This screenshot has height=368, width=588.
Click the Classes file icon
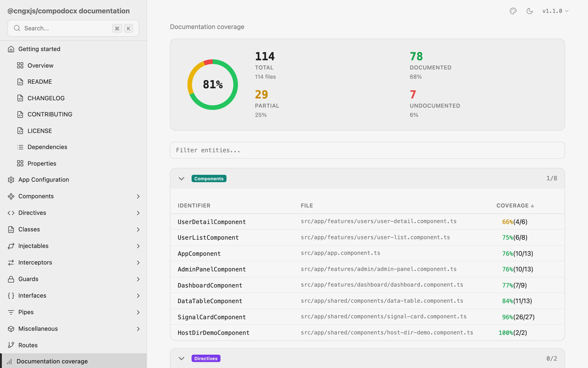click(x=11, y=230)
